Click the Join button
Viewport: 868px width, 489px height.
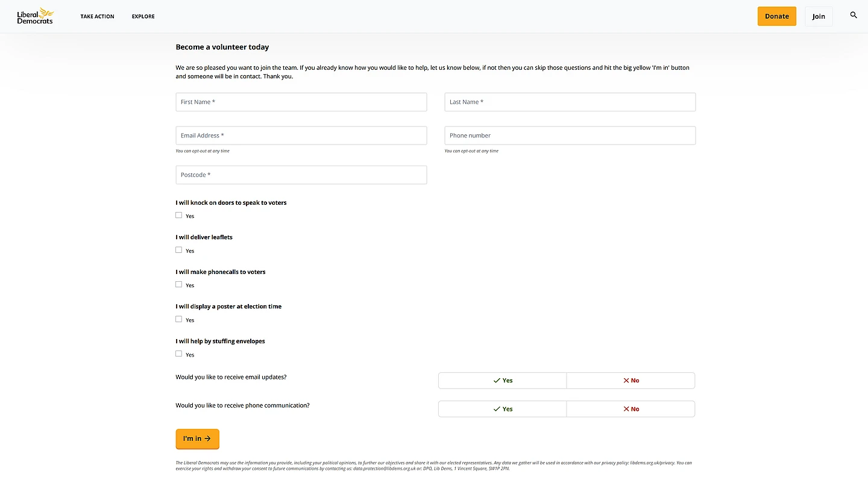818,16
